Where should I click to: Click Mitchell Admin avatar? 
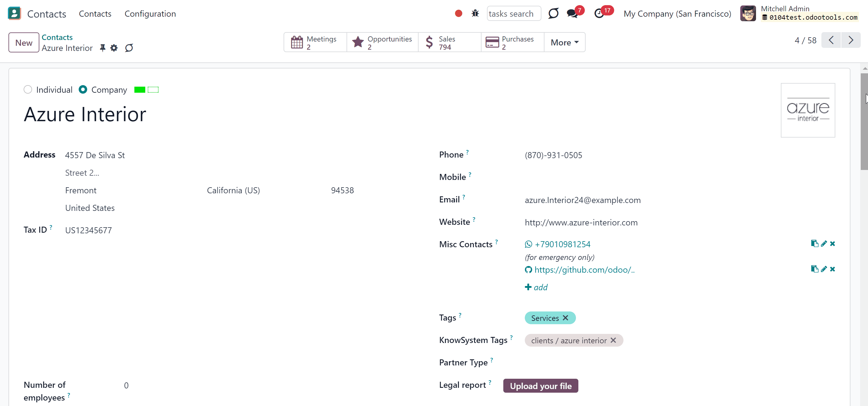click(748, 14)
